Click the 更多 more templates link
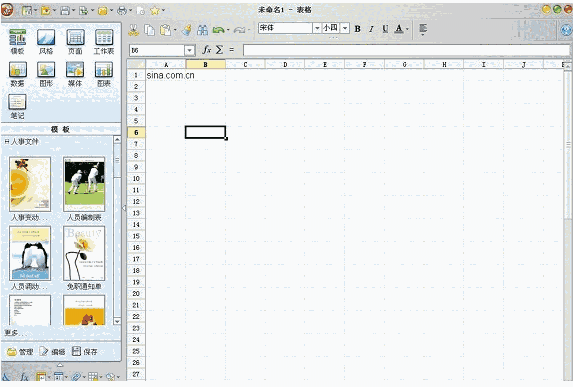The width and height of the screenshot is (573, 387). pos(15,333)
